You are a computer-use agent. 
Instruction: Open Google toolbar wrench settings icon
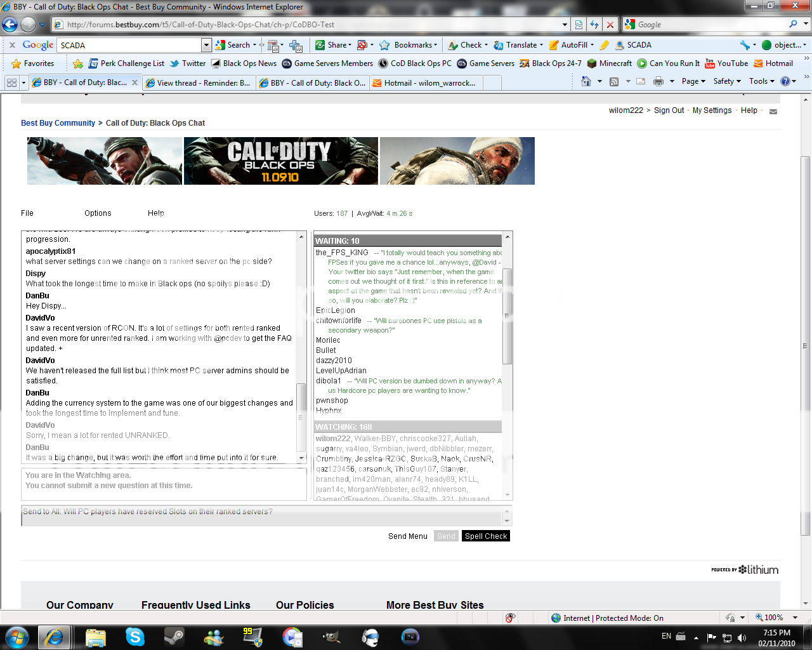(745, 45)
